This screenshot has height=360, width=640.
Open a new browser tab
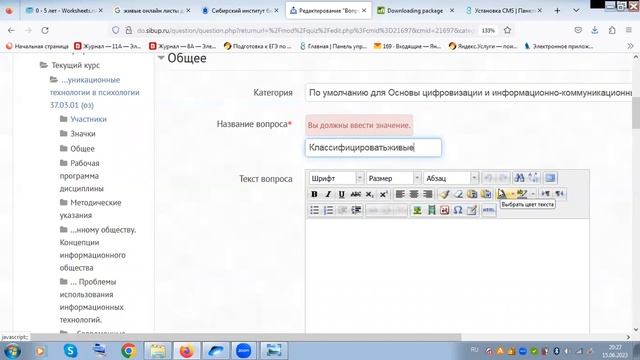click(557, 10)
